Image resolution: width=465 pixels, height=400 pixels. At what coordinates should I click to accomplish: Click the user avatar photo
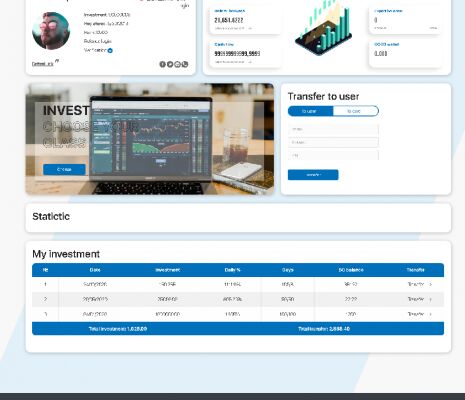[51, 31]
